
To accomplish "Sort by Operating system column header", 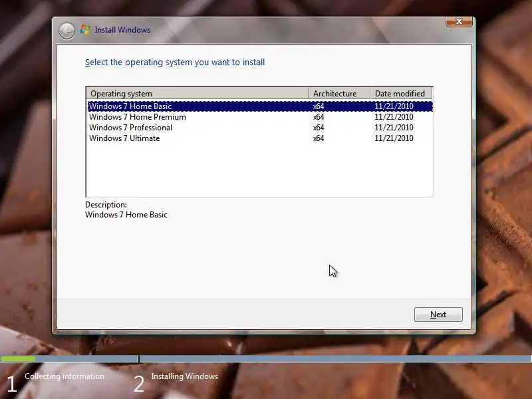I will point(198,93).
